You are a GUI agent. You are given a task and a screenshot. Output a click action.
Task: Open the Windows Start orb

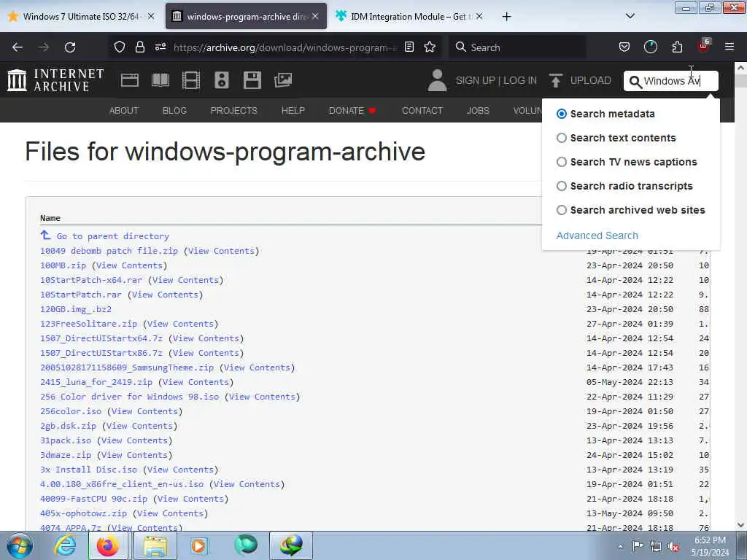pos(20,545)
